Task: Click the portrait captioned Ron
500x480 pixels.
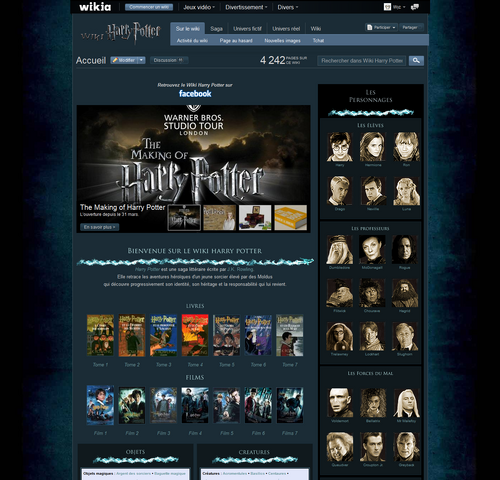Action: click(406, 147)
